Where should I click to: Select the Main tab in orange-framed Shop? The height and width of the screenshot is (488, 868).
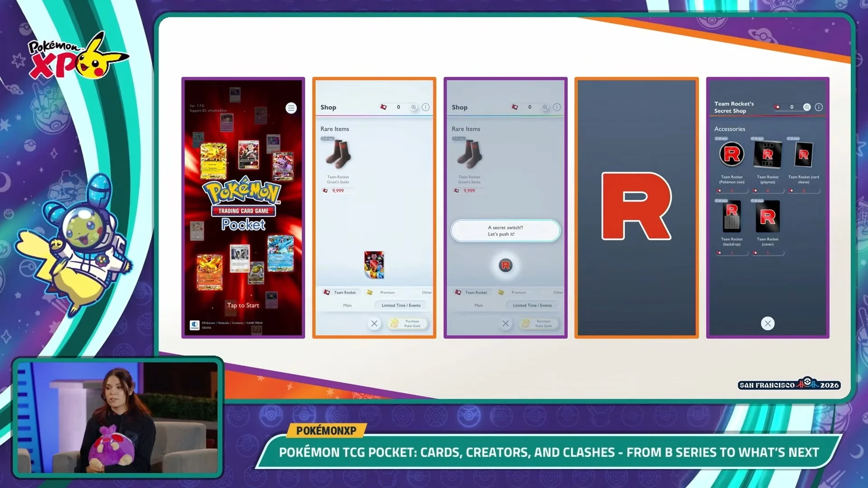coord(347,305)
